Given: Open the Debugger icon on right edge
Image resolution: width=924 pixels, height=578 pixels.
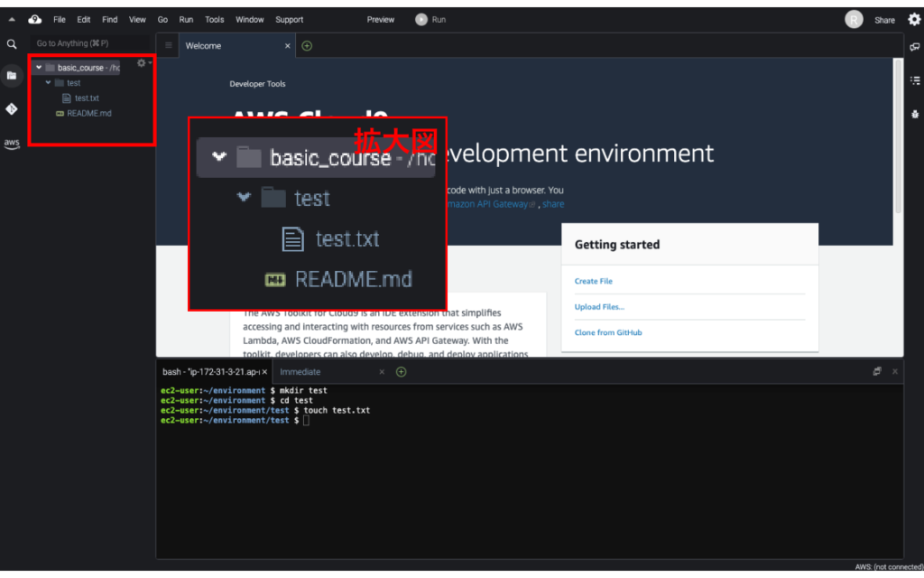Looking at the screenshot, I should click(915, 115).
